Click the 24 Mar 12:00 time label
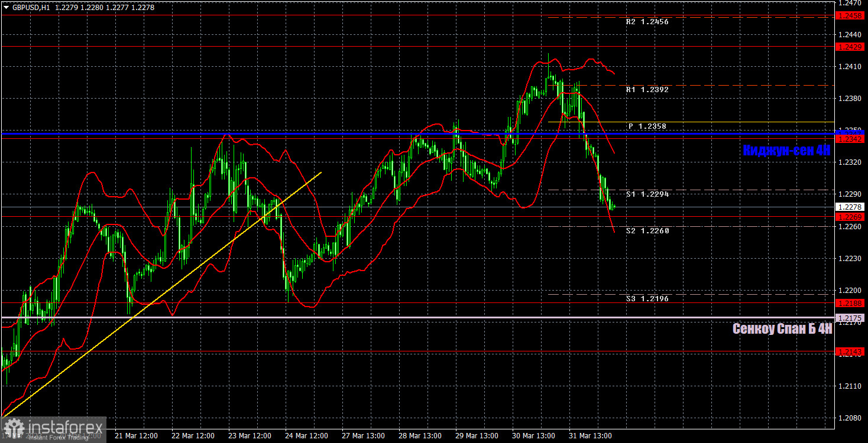This screenshot has height=443, width=868. [x=307, y=435]
